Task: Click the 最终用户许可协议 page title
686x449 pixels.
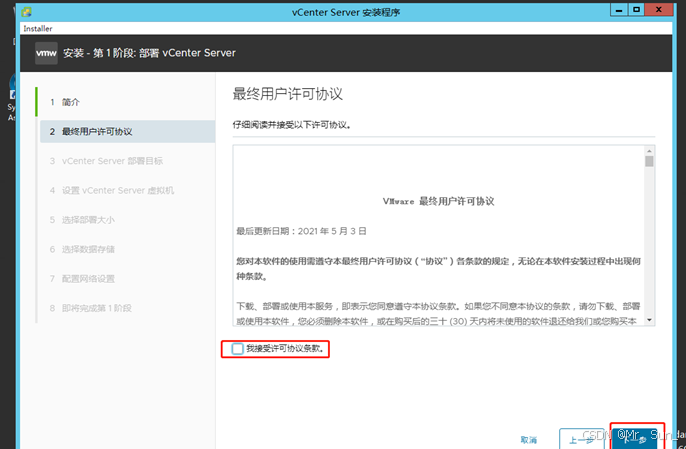Action: coord(287,94)
